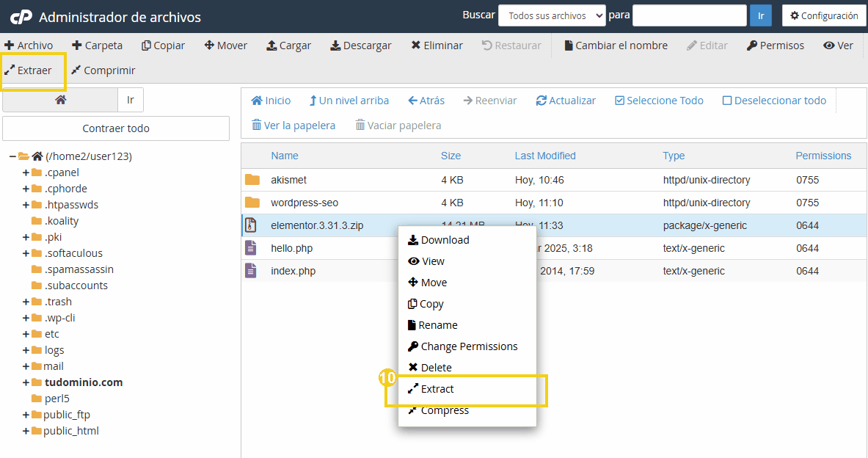Click Deseleccionar todo checkbox
The image size is (868, 458).
tap(727, 101)
